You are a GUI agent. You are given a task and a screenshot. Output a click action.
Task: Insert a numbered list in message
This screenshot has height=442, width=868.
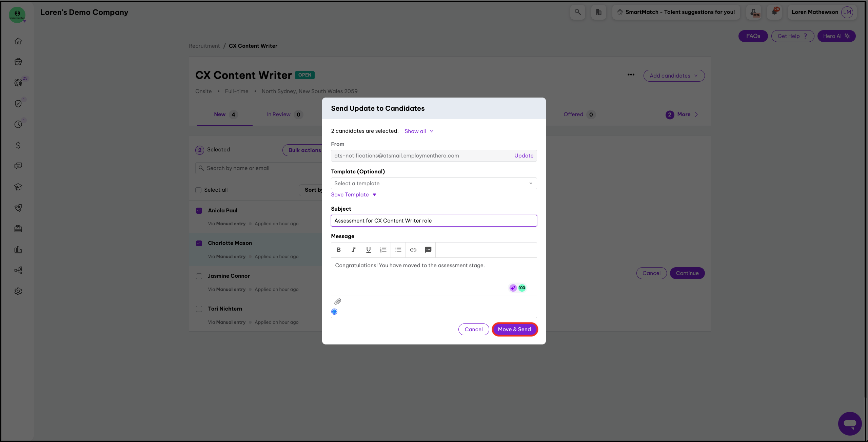click(x=383, y=250)
